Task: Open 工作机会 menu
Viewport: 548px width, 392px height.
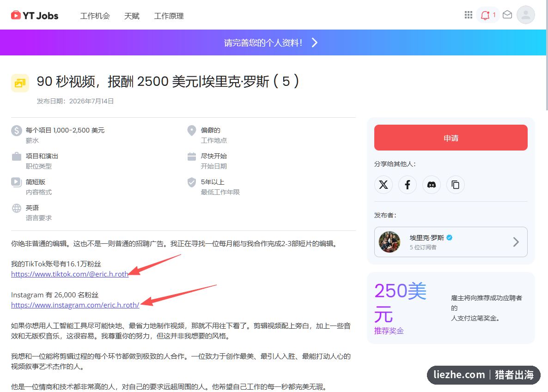Action: pyautogui.click(x=95, y=16)
